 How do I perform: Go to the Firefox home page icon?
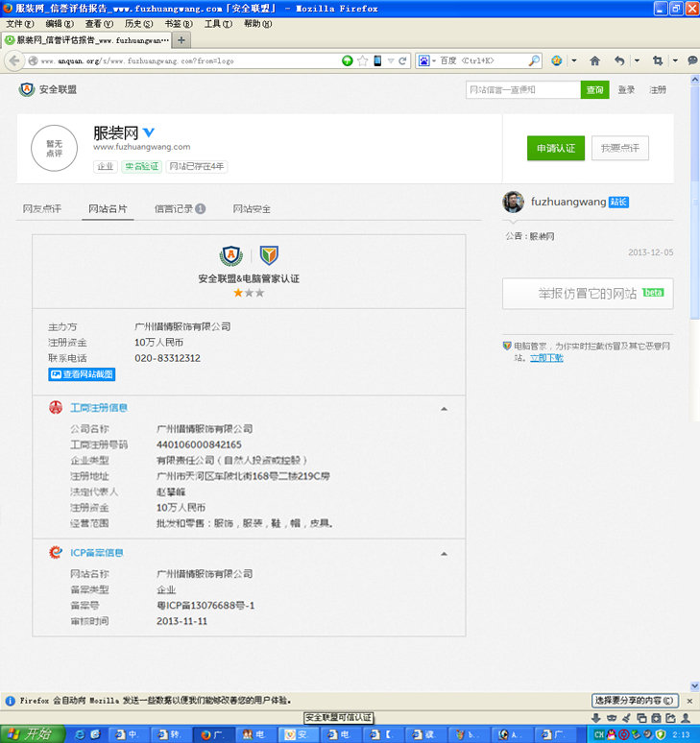(594, 60)
